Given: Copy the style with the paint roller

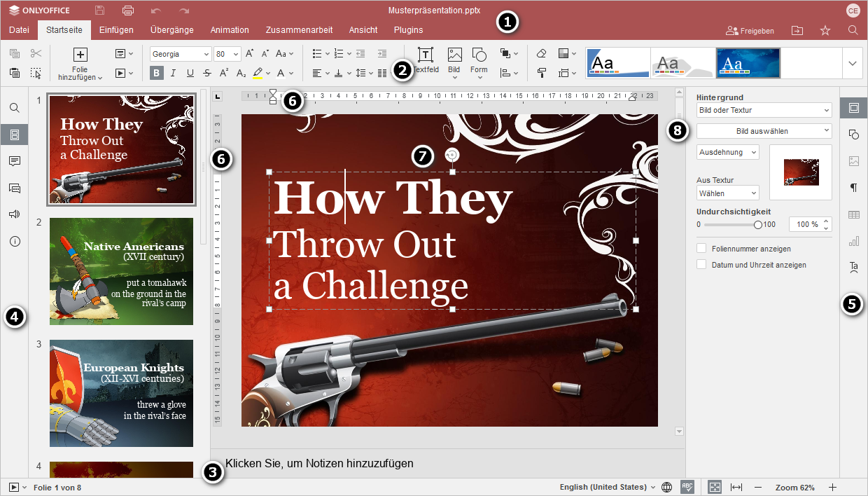Looking at the screenshot, I should pos(541,73).
